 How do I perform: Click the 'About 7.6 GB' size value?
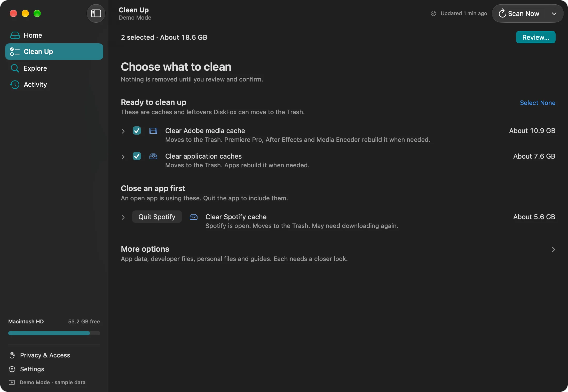click(x=534, y=156)
